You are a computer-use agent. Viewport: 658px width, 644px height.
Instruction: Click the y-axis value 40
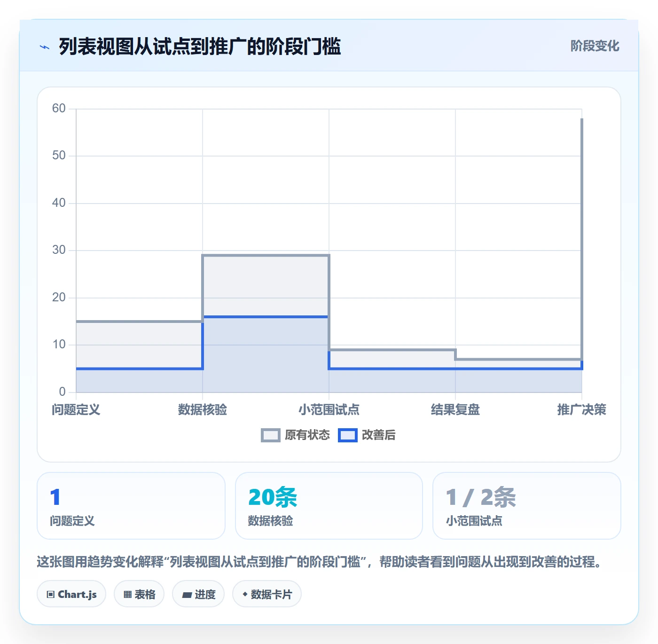(59, 203)
